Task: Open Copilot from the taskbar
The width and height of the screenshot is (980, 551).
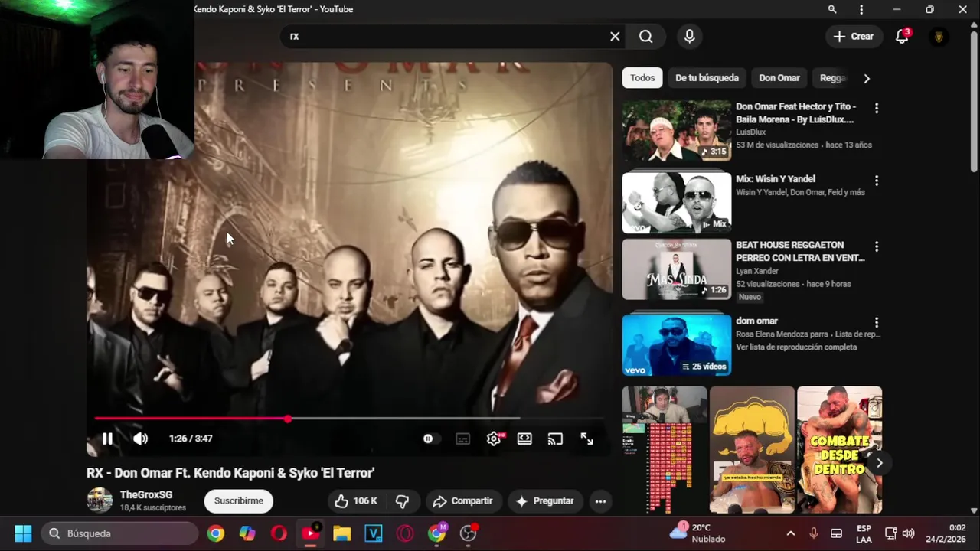Action: pyautogui.click(x=247, y=533)
